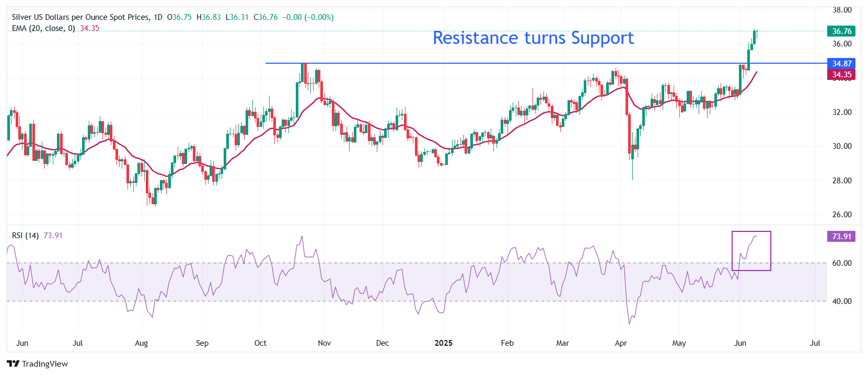The image size is (868, 375).
Task: Click the green 36.76 current price tag
Action: point(841,31)
